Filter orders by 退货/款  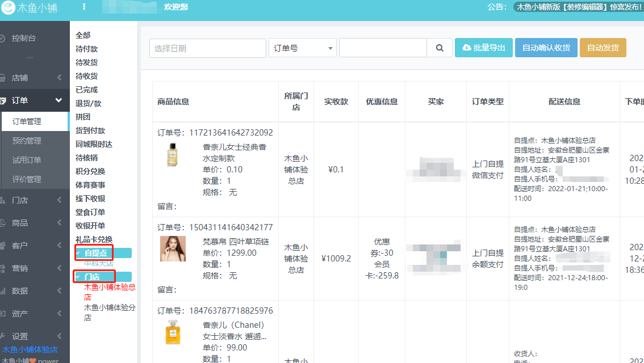point(88,103)
